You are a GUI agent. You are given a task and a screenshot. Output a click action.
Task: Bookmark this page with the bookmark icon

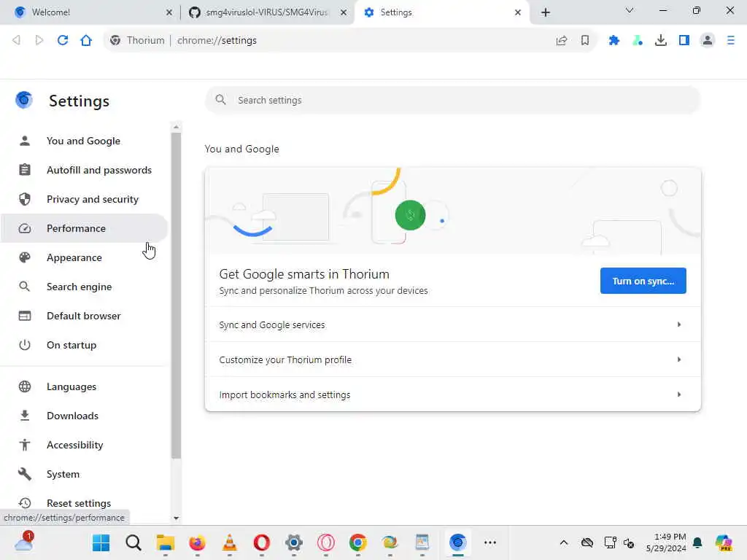point(585,41)
